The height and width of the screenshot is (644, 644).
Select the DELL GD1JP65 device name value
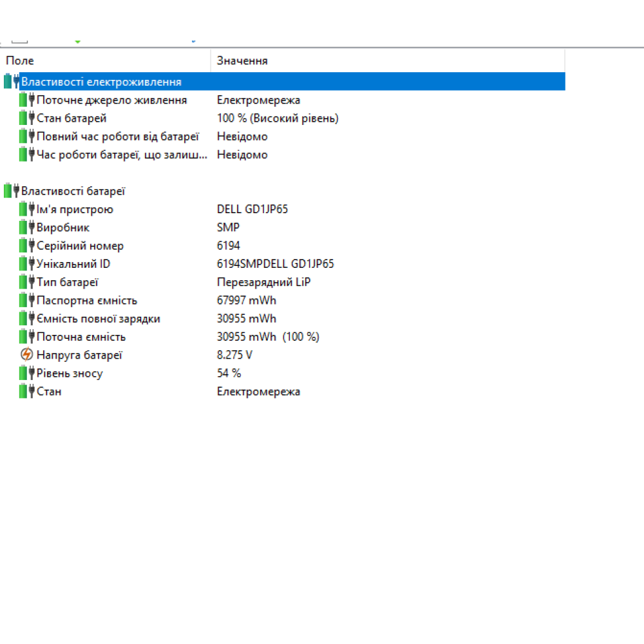pyautogui.click(x=252, y=209)
